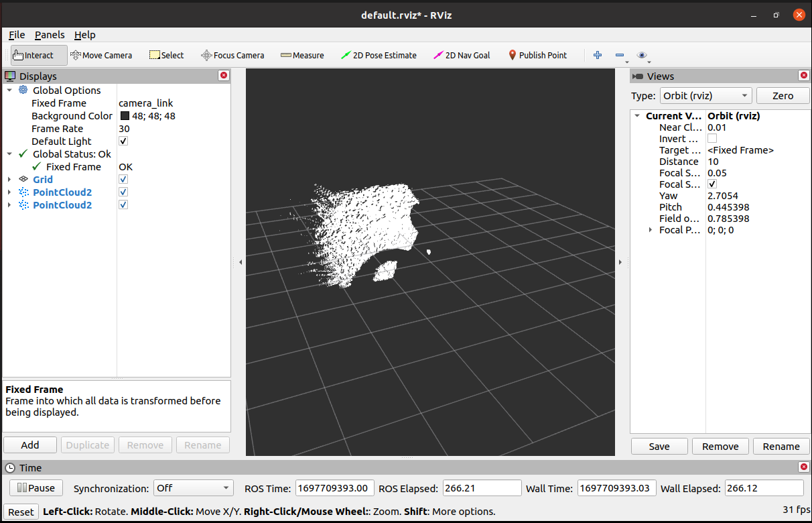812x523 pixels.
Task: Open the Synchronization dropdown
Action: (x=193, y=488)
